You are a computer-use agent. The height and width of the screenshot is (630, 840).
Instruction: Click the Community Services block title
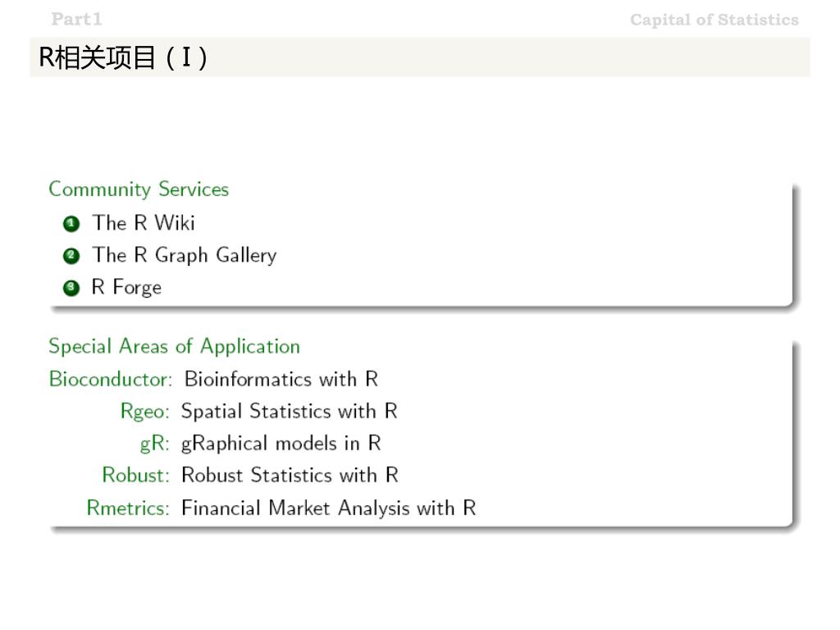pos(139,189)
